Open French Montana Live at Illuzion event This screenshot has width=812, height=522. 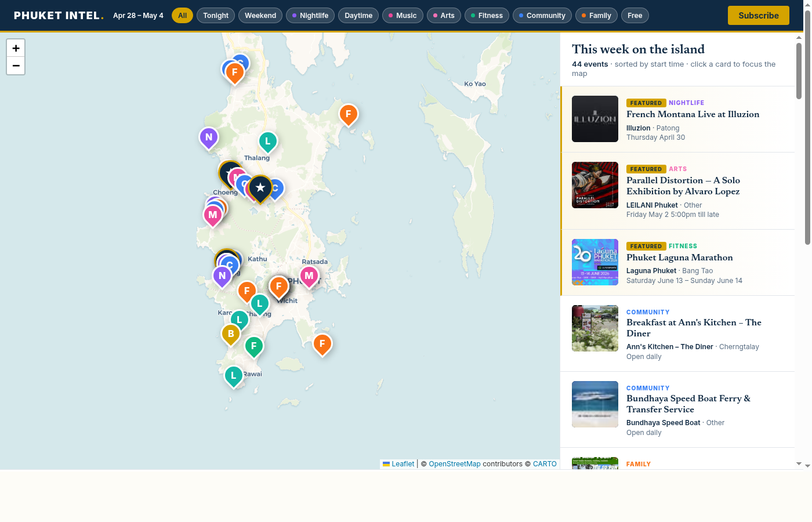tap(693, 114)
